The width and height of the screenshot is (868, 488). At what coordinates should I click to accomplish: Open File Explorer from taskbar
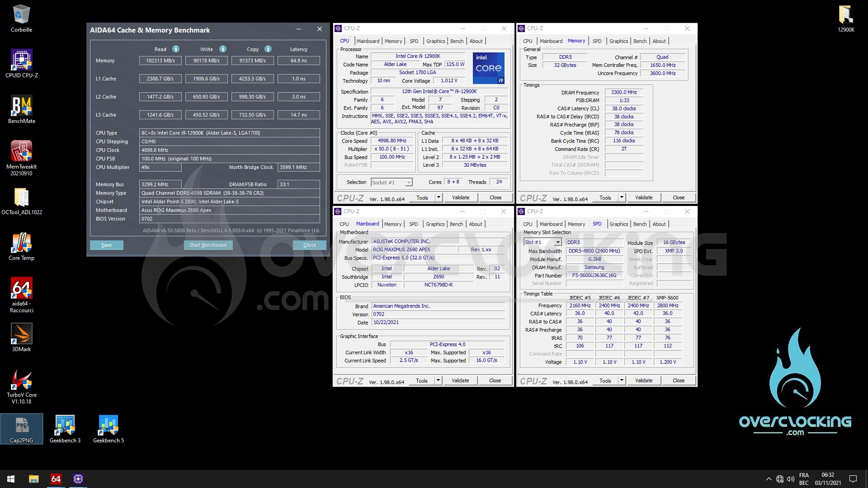[x=33, y=479]
